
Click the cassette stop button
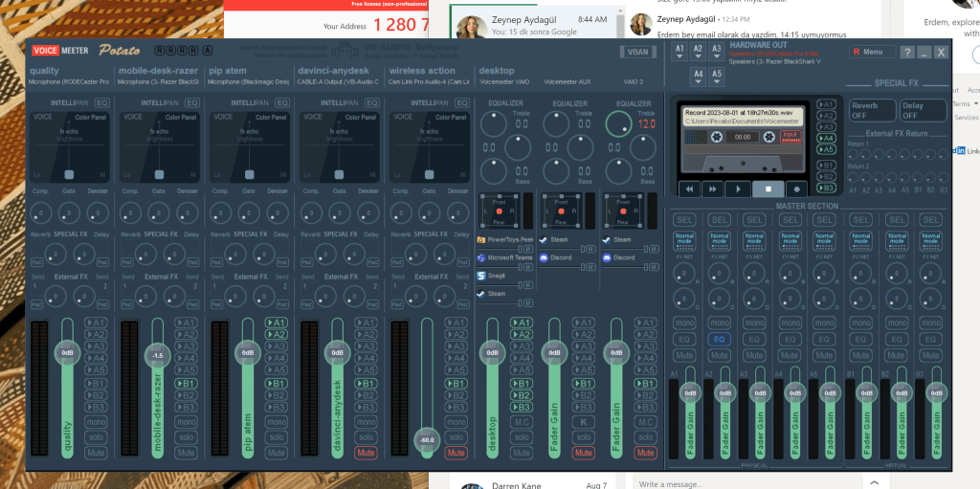(768, 189)
